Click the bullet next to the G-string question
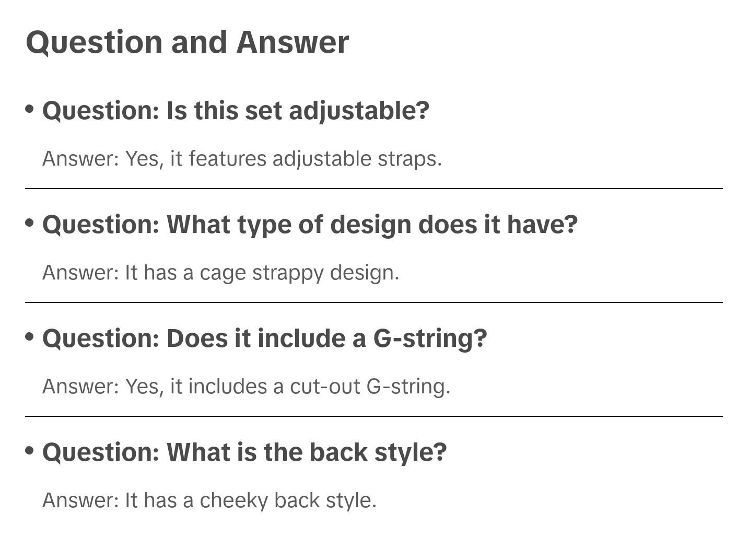This screenshot has width=748, height=560. click(x=30, y=337)
